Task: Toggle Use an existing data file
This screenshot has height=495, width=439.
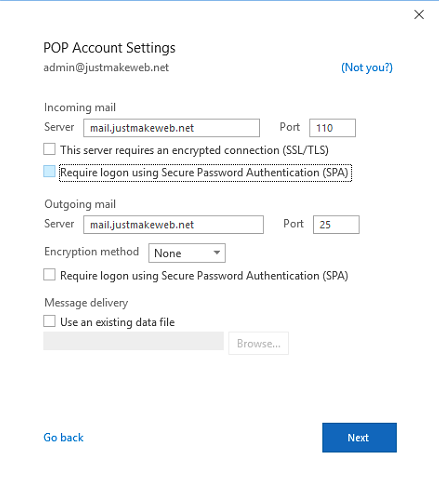Action: [x=49, y=322]
